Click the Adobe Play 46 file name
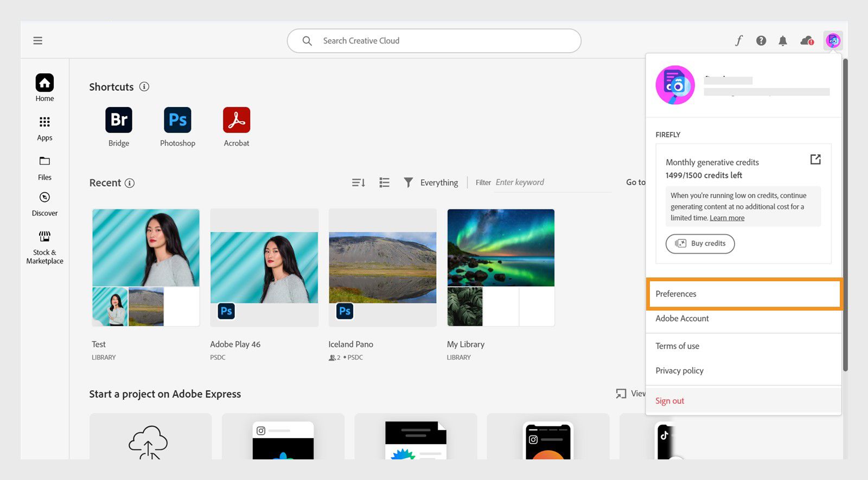The width and height of the screenshot is (868, 480). pos(235,344)
